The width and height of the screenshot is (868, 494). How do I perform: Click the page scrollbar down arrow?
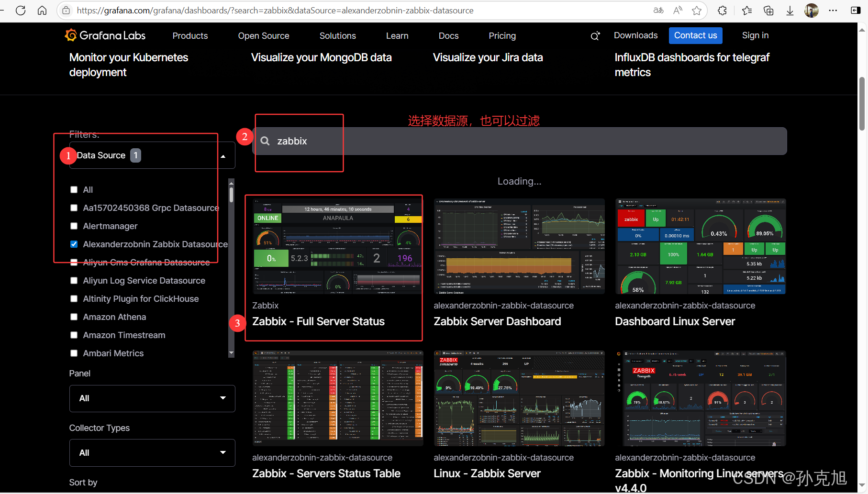pyautogui.click(x=862, y=485)
